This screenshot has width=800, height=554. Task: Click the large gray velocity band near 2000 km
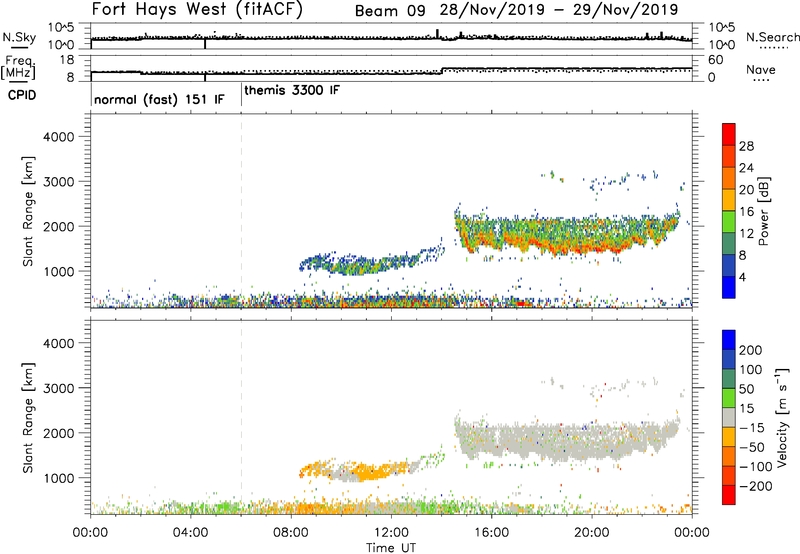coord(566,439)
